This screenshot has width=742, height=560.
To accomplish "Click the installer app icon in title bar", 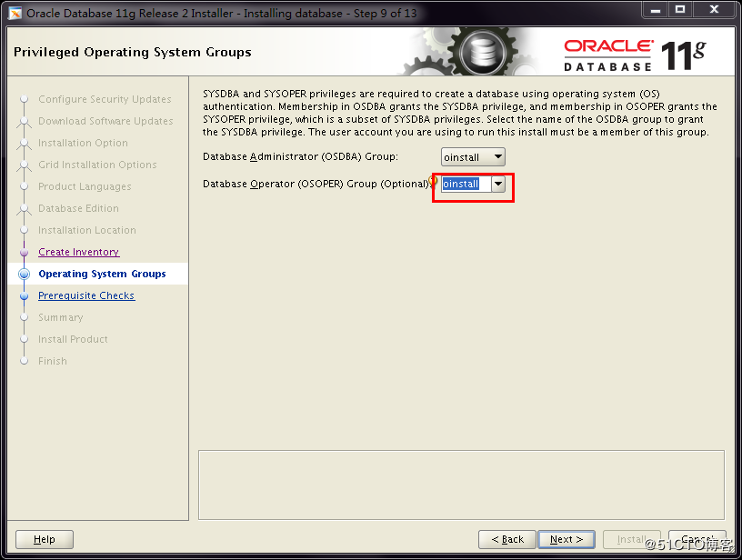I will pyautogui.click(x=15, y=14).
